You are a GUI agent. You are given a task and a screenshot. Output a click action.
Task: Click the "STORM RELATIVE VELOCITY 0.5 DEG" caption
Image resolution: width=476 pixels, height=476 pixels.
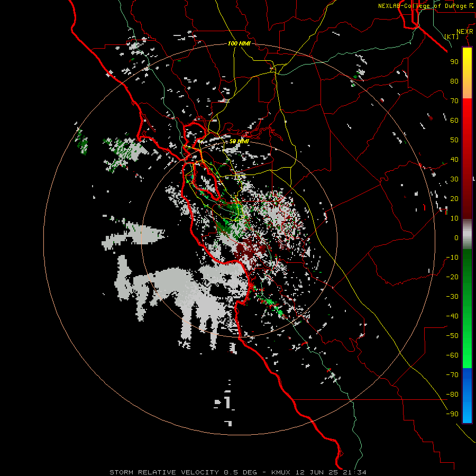point(183,472)
